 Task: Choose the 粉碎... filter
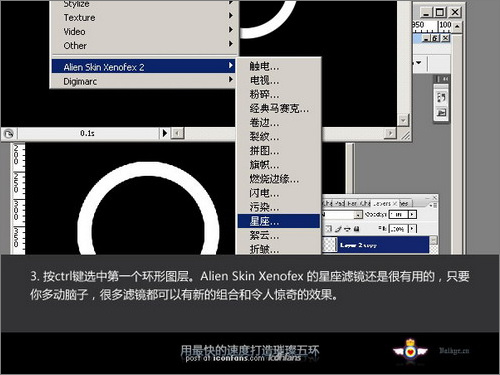(x=279, y=94)
